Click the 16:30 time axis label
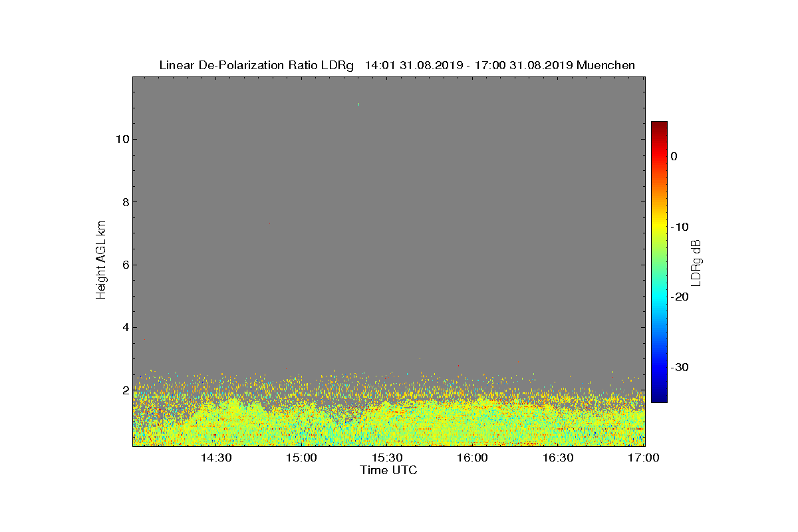This screenshot has height=532, width=798. coord(559,458)
